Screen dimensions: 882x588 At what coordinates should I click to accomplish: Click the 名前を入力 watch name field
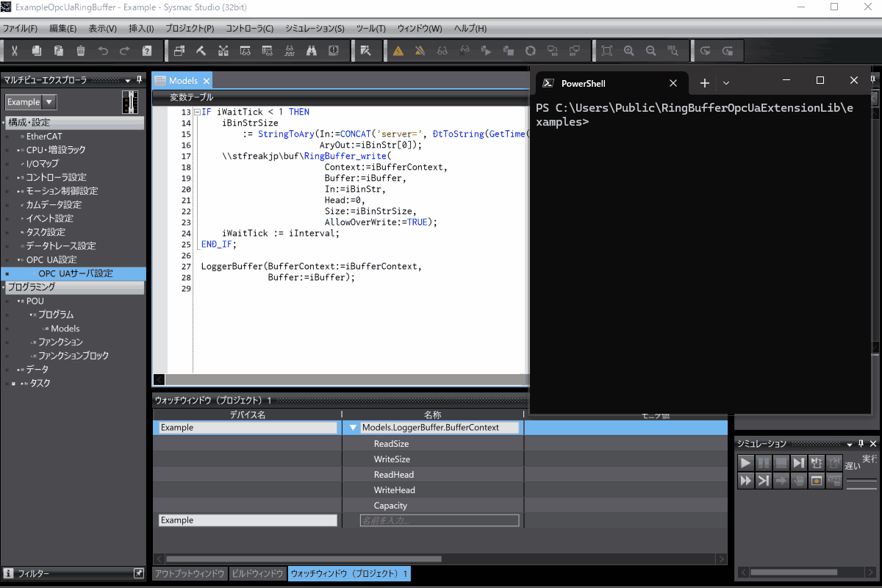tap(440, 520)
